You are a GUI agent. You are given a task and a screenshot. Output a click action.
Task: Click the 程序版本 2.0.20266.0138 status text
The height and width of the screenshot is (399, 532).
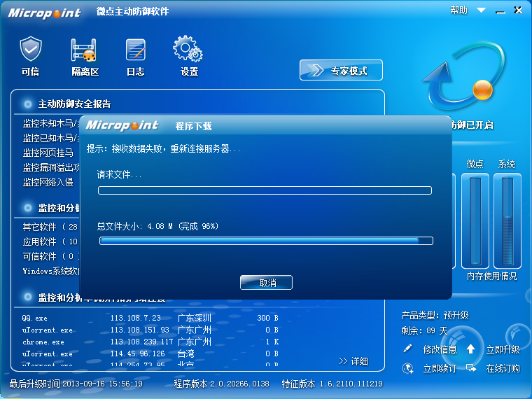click(x=222, y=384)
